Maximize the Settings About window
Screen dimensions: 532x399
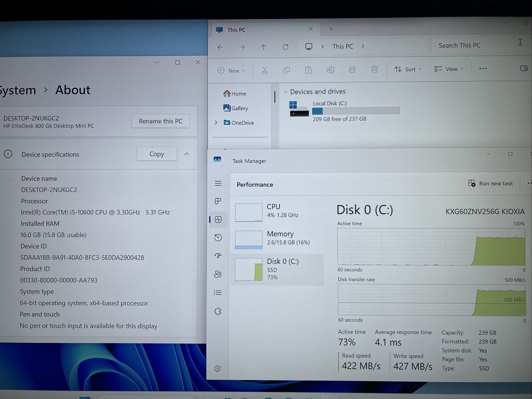point(177,63)
